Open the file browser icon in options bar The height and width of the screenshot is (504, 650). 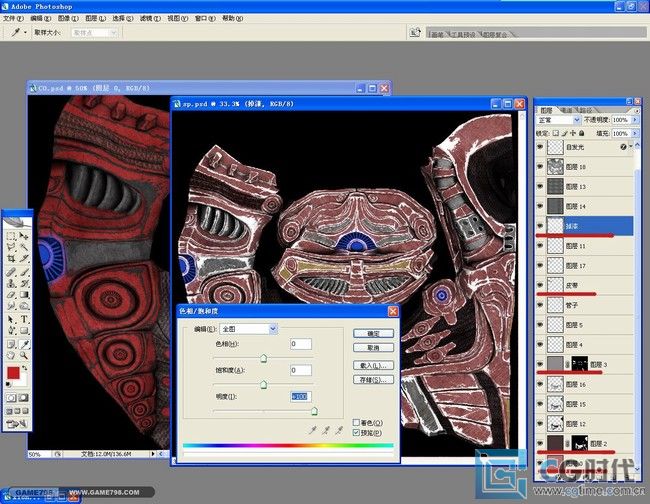pyautogui.click(x=415, y=32)
